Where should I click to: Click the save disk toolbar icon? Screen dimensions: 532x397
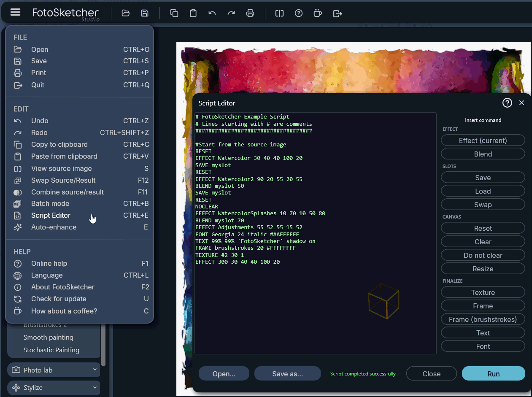145,13
